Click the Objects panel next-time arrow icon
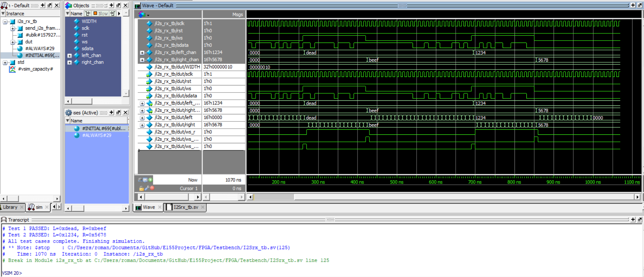 (x=112, y=14)
